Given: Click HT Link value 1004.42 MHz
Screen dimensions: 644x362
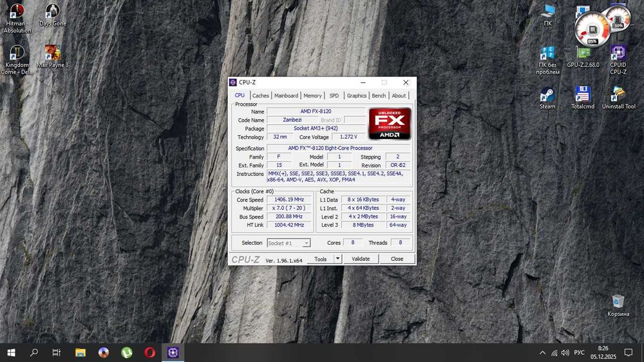Looking at the screenshot, I should click(x=289, y=225).
